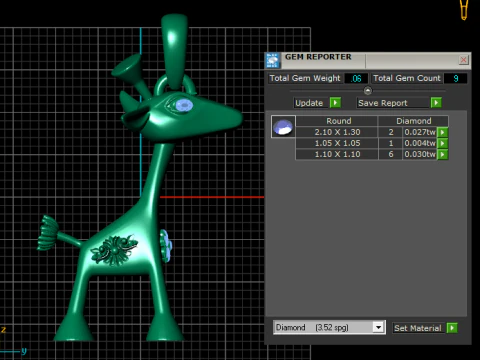Viewport: 480px width, 360px height.
Task: Click the Gem Reporter panel icon
Action: (x=273, y=60)
